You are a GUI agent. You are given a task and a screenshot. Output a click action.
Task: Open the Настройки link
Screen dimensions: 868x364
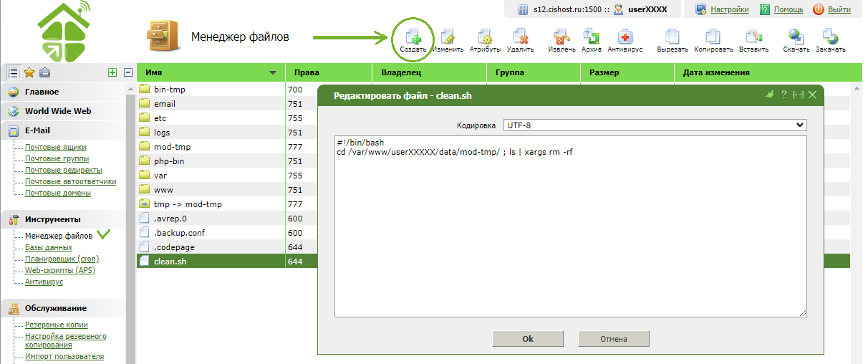[x=729, y=9]
